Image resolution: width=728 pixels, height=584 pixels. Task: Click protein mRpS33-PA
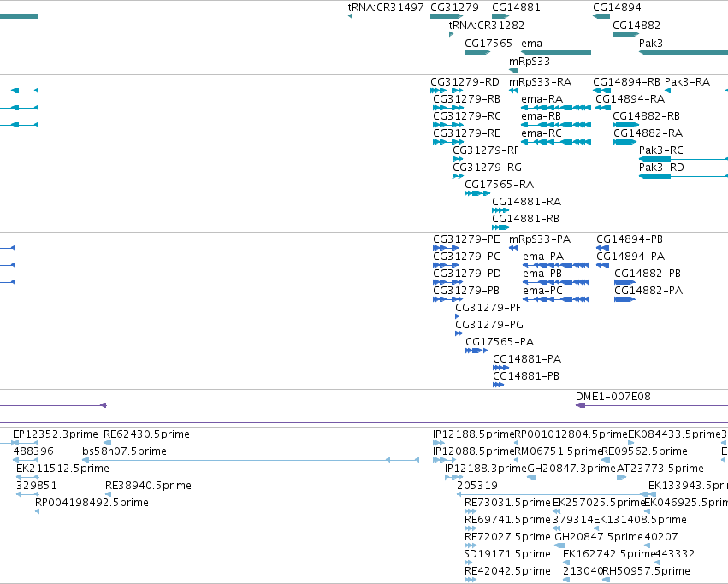513,248
